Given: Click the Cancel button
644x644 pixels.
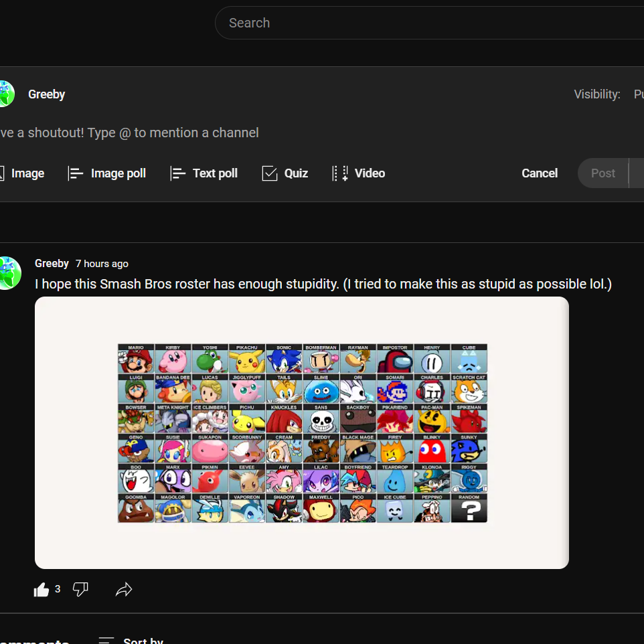Looking at the screenshot, I should click(x=540, y=173).
